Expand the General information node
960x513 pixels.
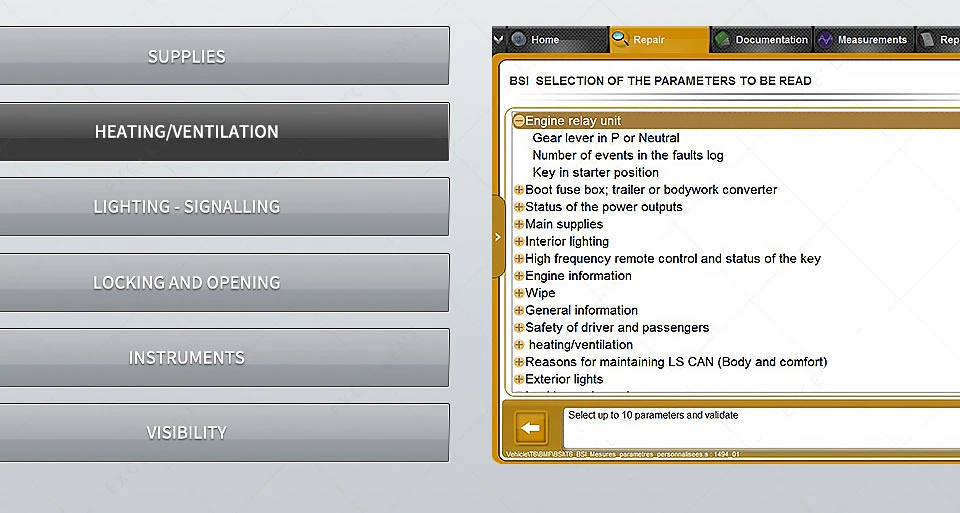coord(519,310)
